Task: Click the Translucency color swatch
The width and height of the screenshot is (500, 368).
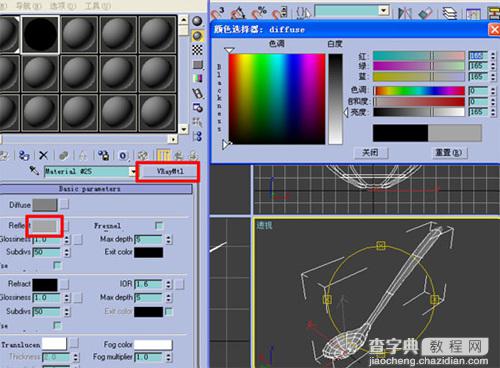Action: [54, 344]
